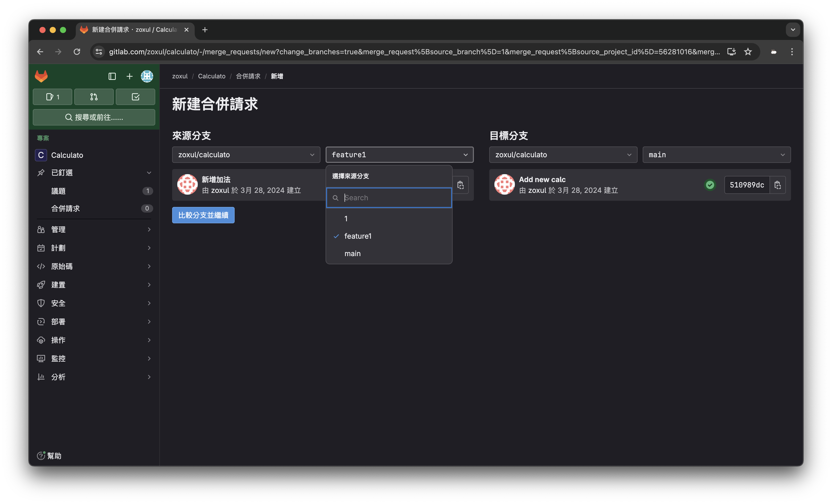This screenshot has height=504, width=832.
Task: Open the to-do list icon
Action: click(136, 97)
